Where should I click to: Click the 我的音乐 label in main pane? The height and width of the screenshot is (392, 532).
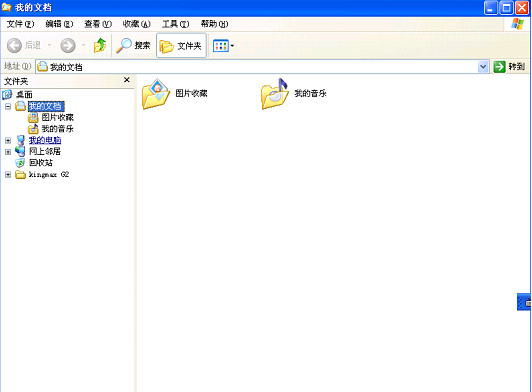(310, 93)
